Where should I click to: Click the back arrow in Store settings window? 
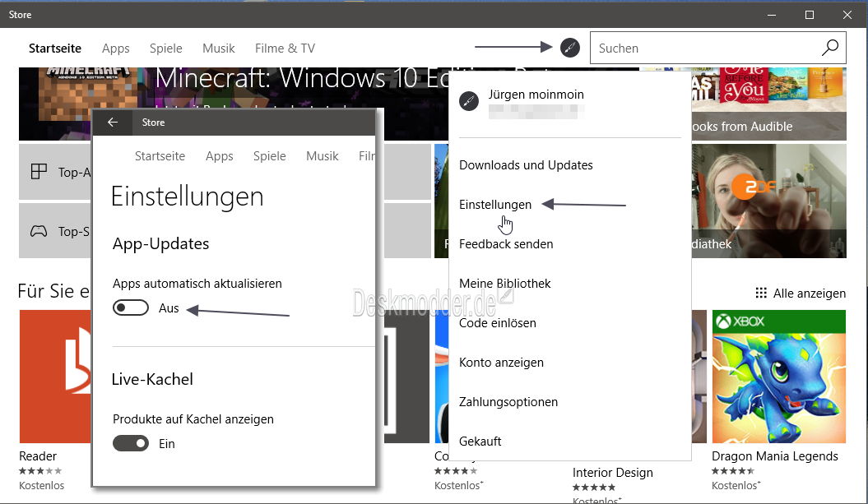(113, 123)
